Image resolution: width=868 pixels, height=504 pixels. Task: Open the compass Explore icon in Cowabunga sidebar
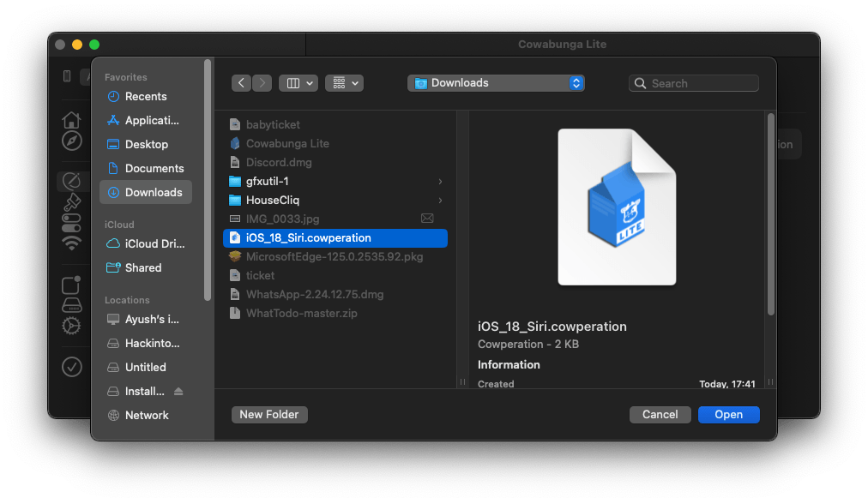(x=71, y=141)
